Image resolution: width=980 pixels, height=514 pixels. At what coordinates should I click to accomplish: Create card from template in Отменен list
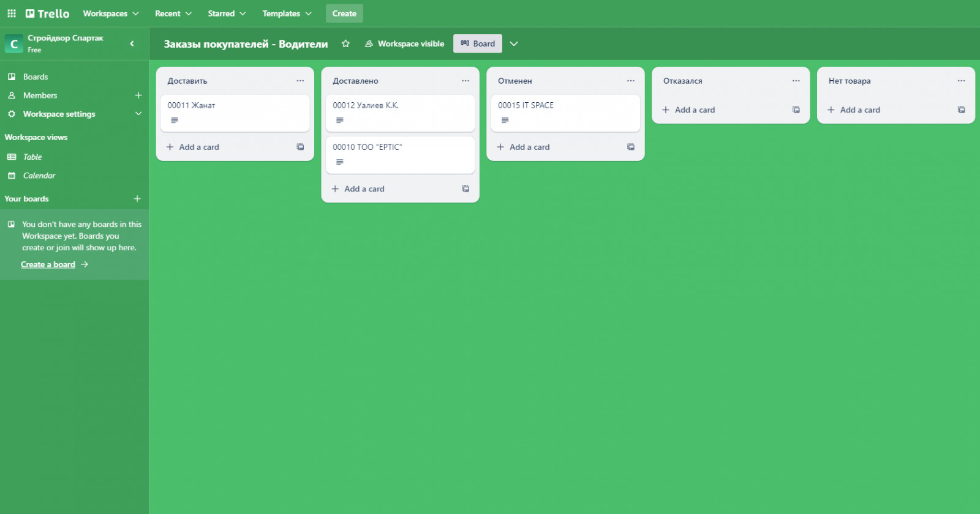pyautogui.click(x=631, y=147)
